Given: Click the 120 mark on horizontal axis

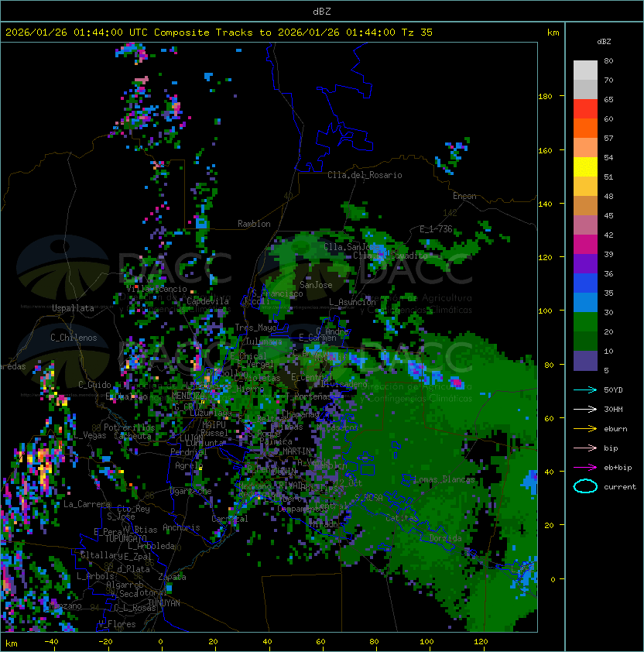Looking at the screenshot, I should coord(481,642).
